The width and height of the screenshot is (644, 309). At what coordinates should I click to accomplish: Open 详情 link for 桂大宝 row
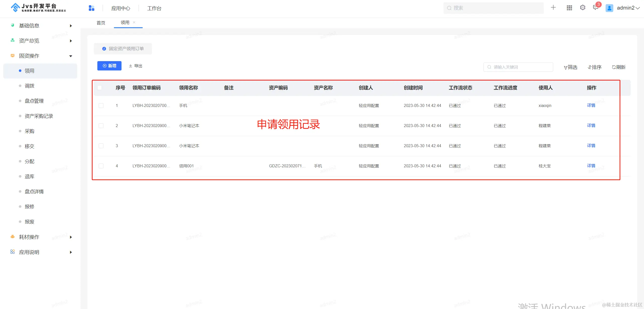(x=591, y=166)
